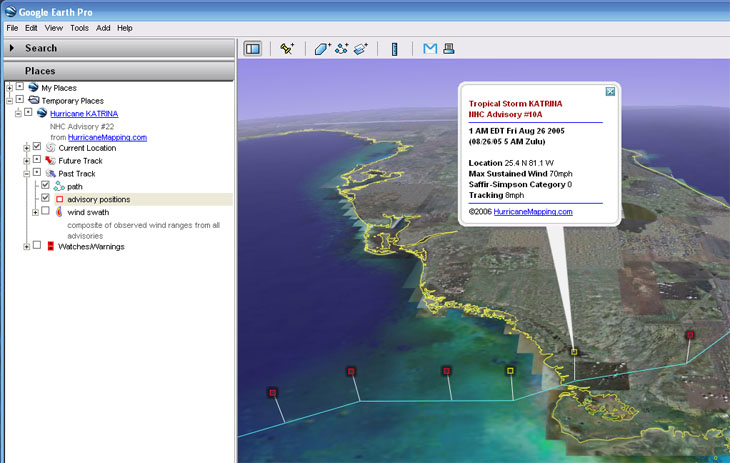This screenshot has height=463, width=730.
Task: Toggle the My Places checkbox
Action: [x=20, y=86]
